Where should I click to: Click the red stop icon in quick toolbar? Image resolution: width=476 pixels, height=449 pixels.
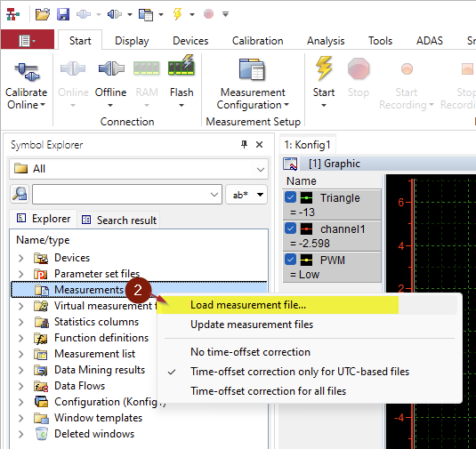(x=208, y=14)
